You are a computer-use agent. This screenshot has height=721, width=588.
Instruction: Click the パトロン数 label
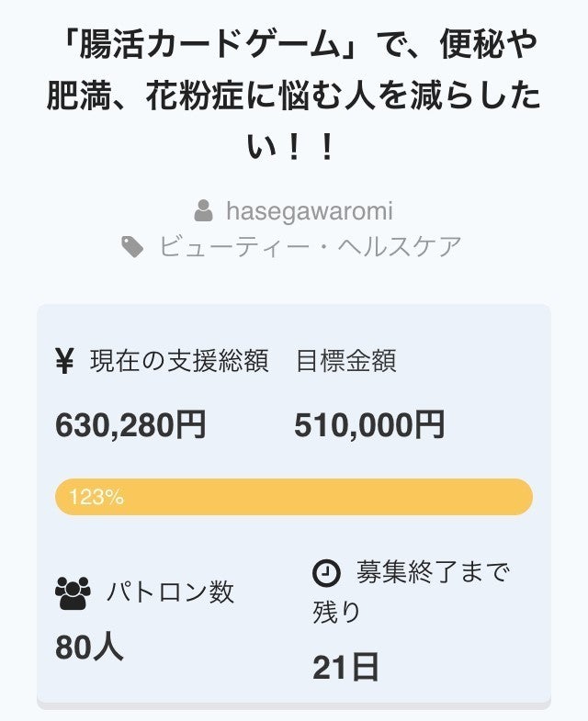[170, 592]
